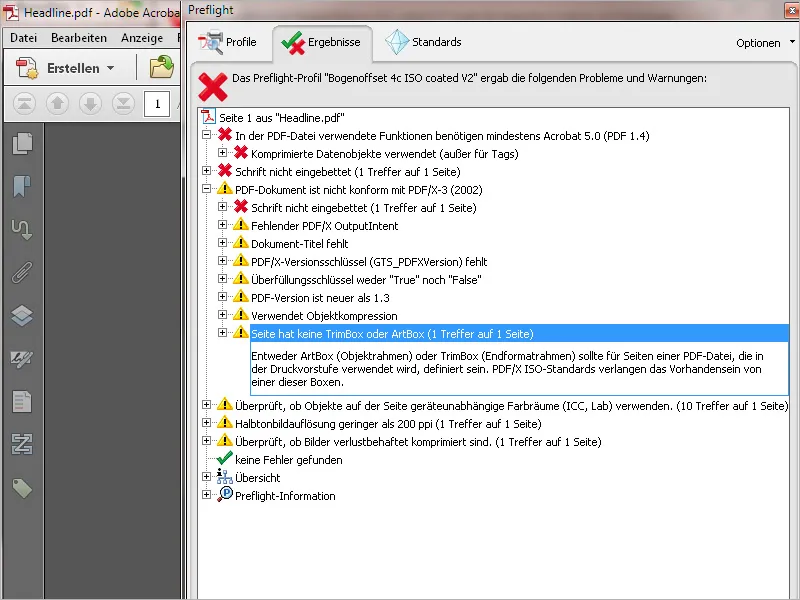Click the large red X result icon

pos(213,87)
